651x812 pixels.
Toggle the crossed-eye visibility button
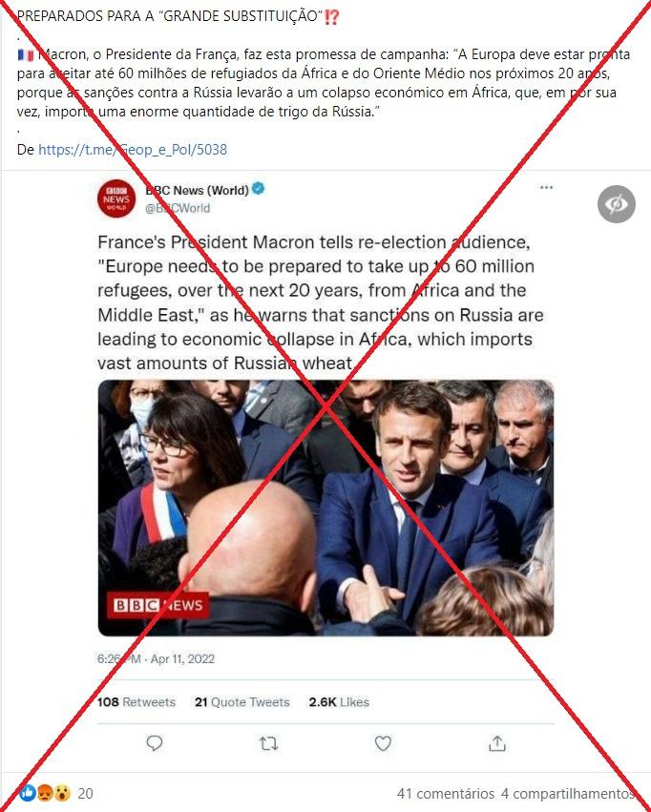(617, 204)
